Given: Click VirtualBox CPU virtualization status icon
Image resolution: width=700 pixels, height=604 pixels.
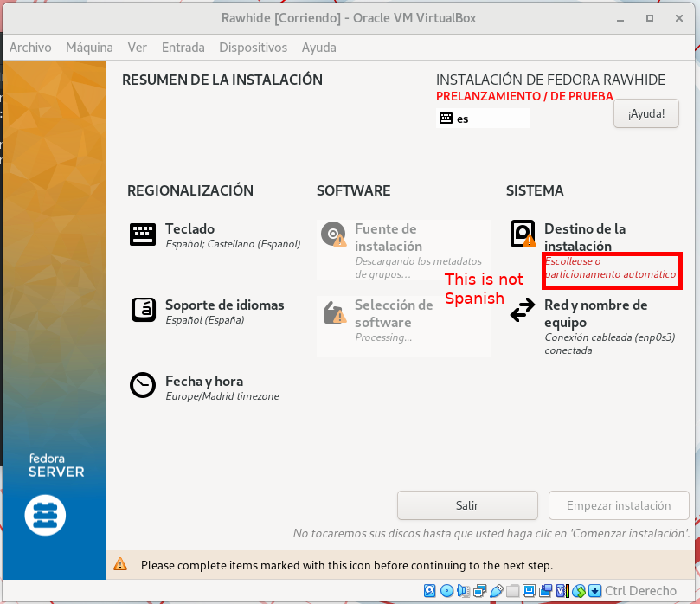Looking at the screenshot, I should tap(562, 591).
